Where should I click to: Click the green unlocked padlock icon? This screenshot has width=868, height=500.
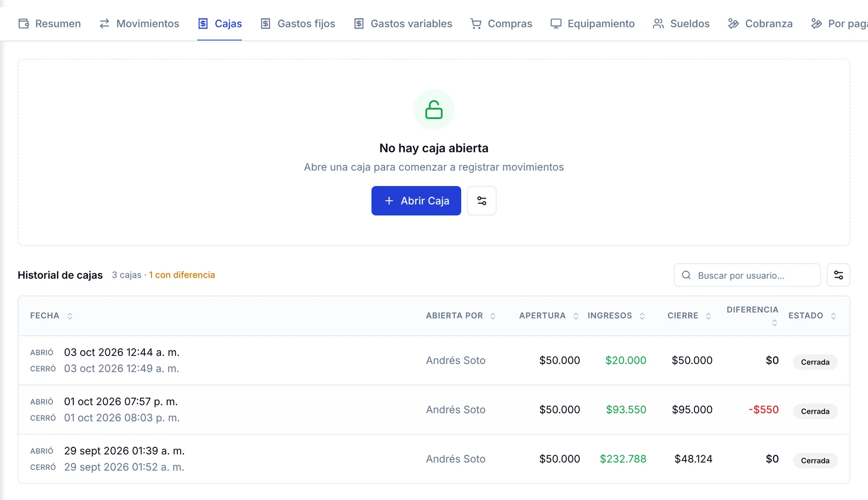point(434,110)
